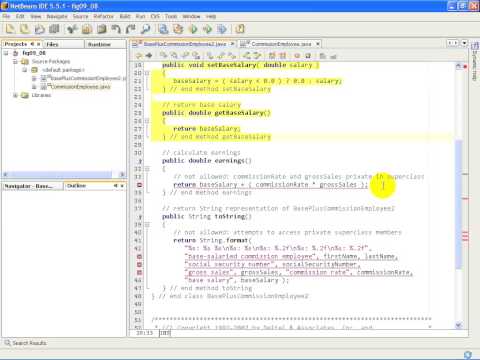
Task: Click the error marker beside social security line
Action: (139, 264)
